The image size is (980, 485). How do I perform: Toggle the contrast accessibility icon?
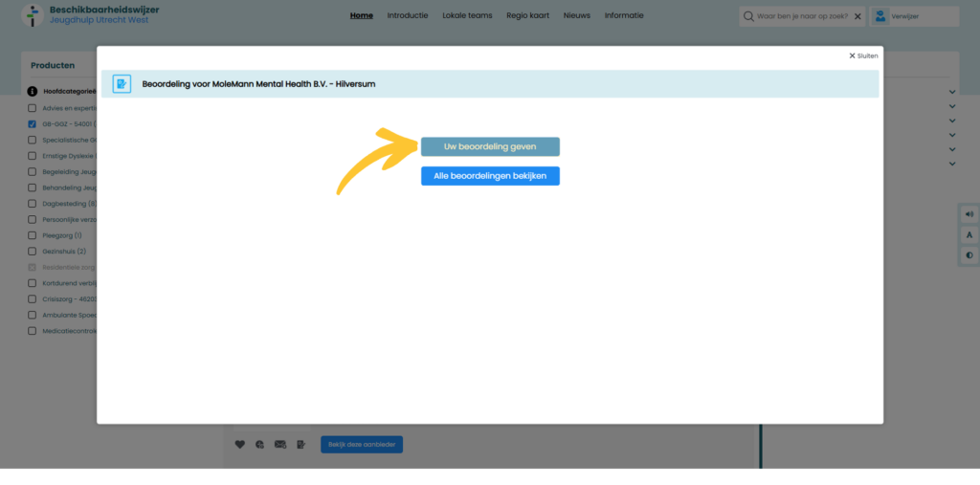pos(969,255)
